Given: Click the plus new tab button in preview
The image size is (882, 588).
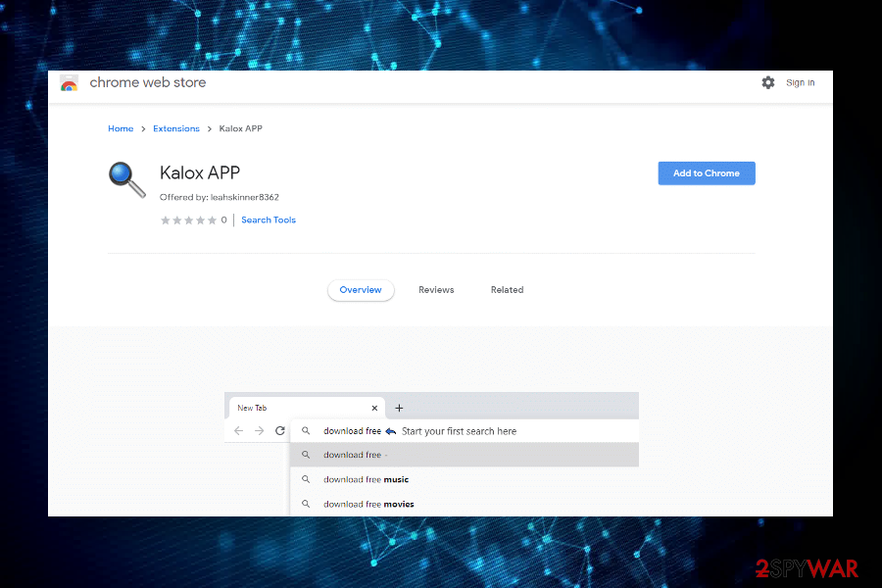Looking at the screenshot, I should point(399,408).
